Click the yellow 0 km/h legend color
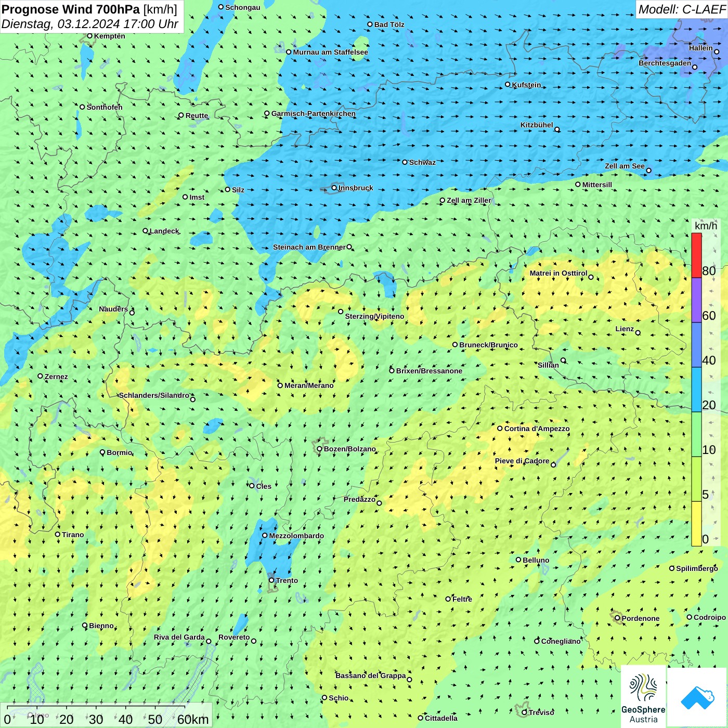The image size is (728, 728). tap(696, 524)
